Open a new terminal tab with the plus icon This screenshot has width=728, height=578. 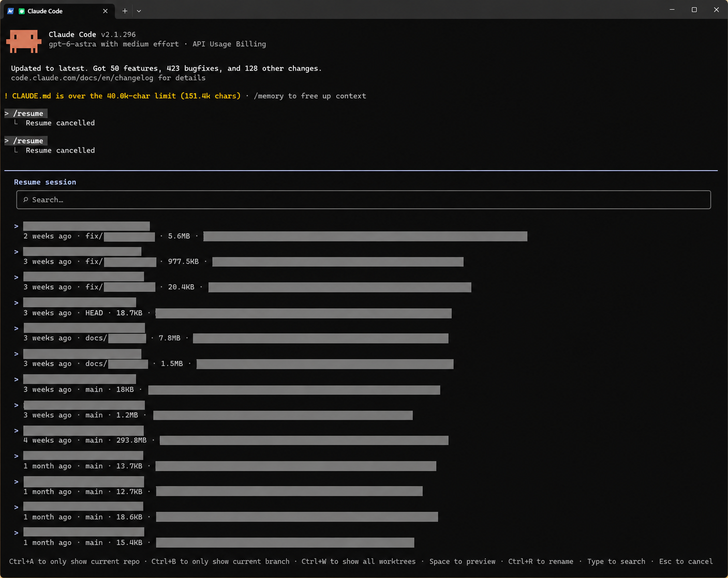click(x=125, y=11)
